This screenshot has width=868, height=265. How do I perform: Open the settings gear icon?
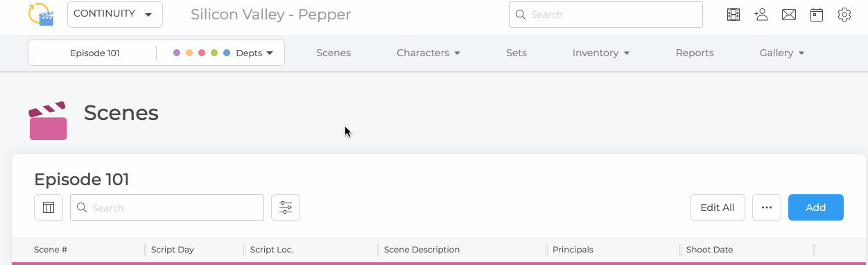pyautogui.click(x=844, y=15)
